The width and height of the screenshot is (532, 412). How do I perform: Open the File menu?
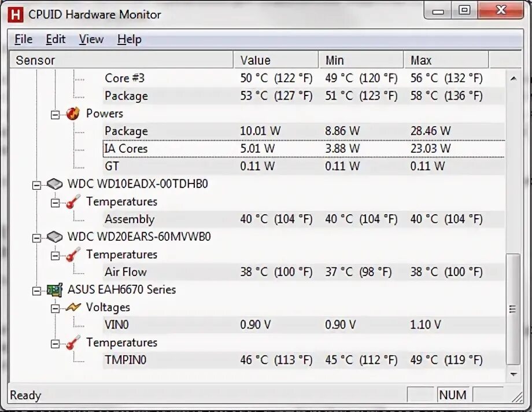pyautogui.click(x=23, y=39)
